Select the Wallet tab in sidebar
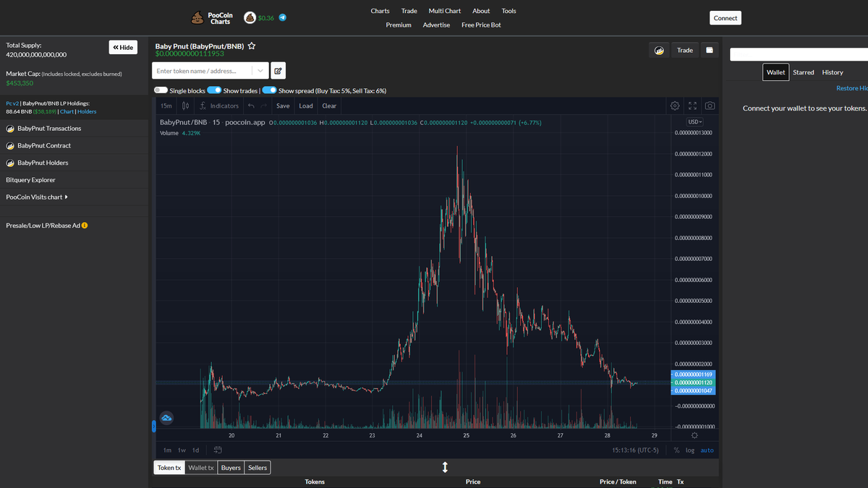Viewport: 868px width, 488px height. tap(776, 72)
